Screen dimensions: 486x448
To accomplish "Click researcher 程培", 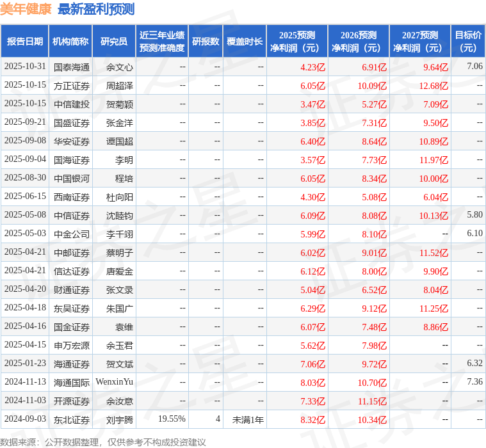I will point(124,179).
